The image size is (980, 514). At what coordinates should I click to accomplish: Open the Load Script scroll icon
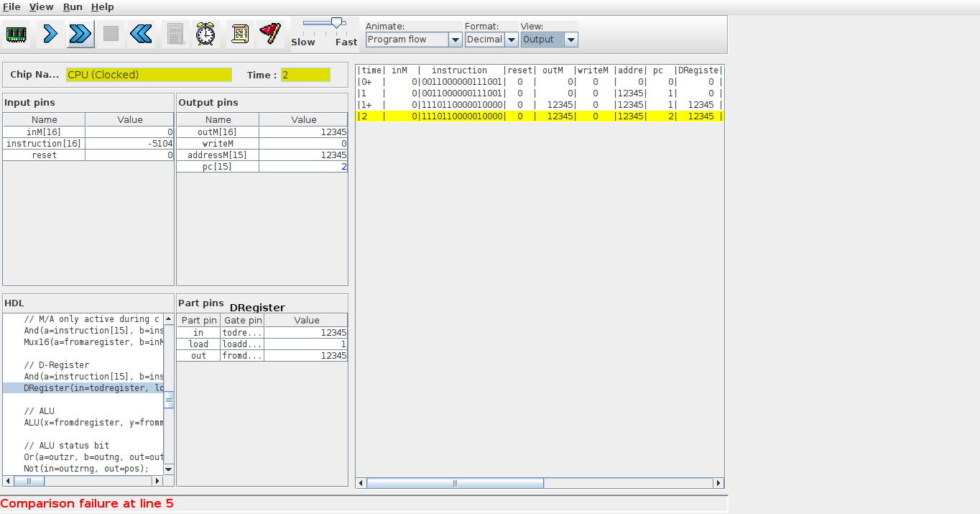click(x=240, y=34)
